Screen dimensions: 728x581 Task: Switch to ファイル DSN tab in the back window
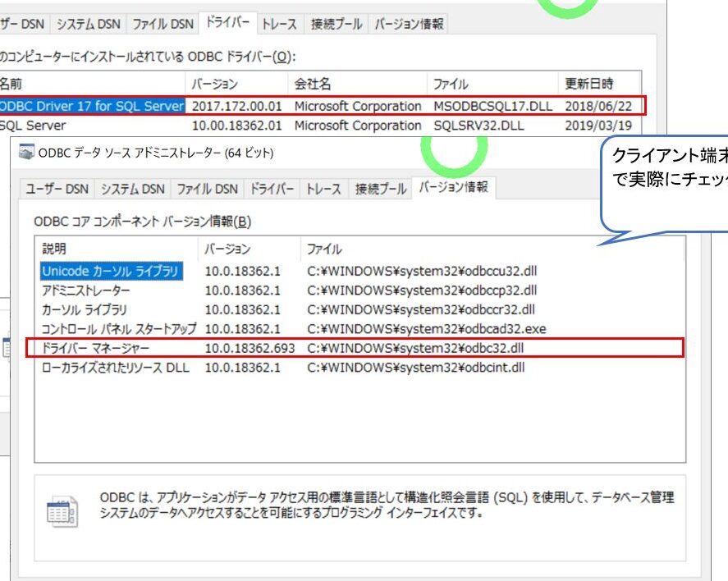pyautogui.click(x=163, y=25)
